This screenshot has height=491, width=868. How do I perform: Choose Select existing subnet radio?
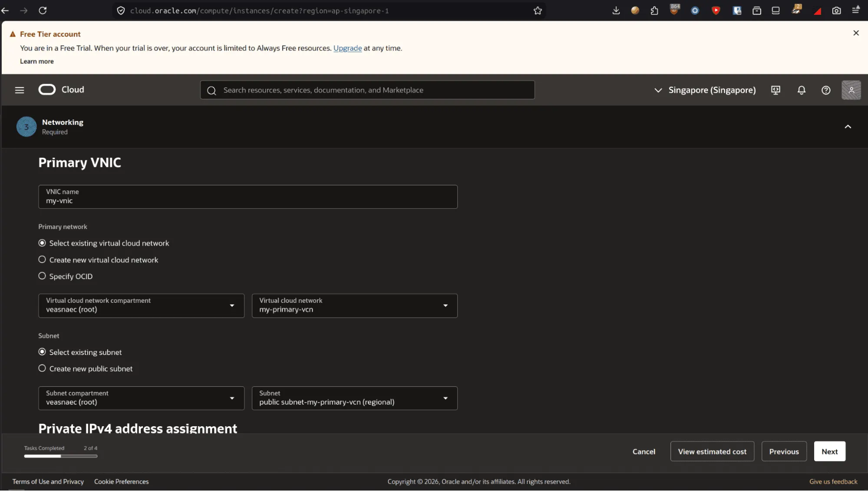pos(42,352)
